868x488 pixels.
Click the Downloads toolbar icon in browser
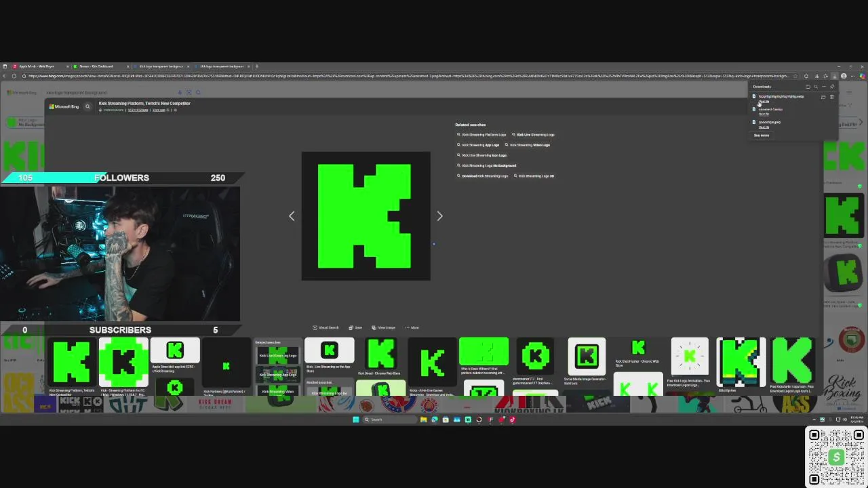(835, 76)
